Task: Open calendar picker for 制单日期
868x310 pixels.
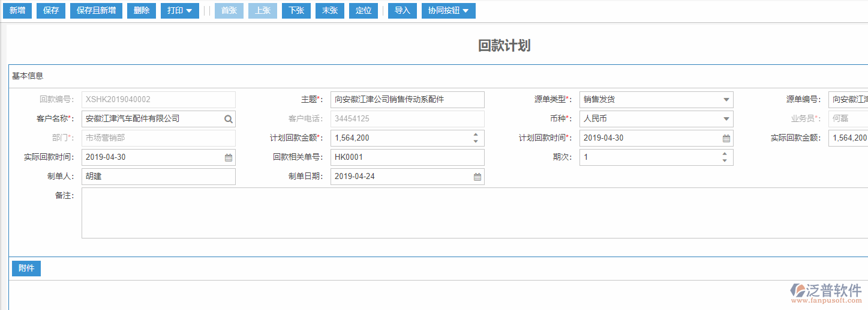Action: [477, 177]
